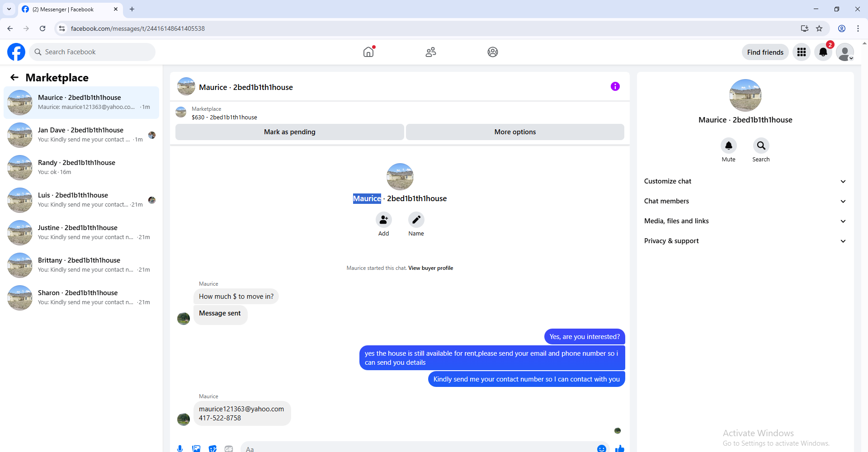The image size is (868, 452).
Task: Click Mark as pending button
Action: pos(290,132)
